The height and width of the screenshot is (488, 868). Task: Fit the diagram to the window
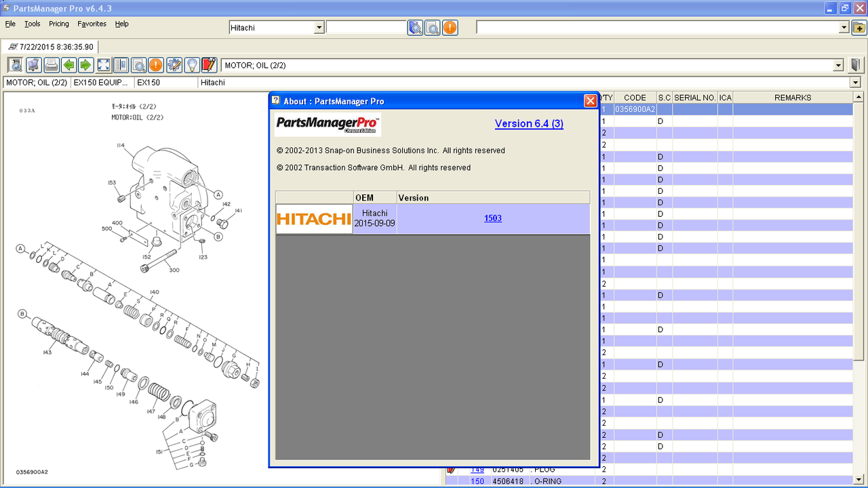(103, 65)
